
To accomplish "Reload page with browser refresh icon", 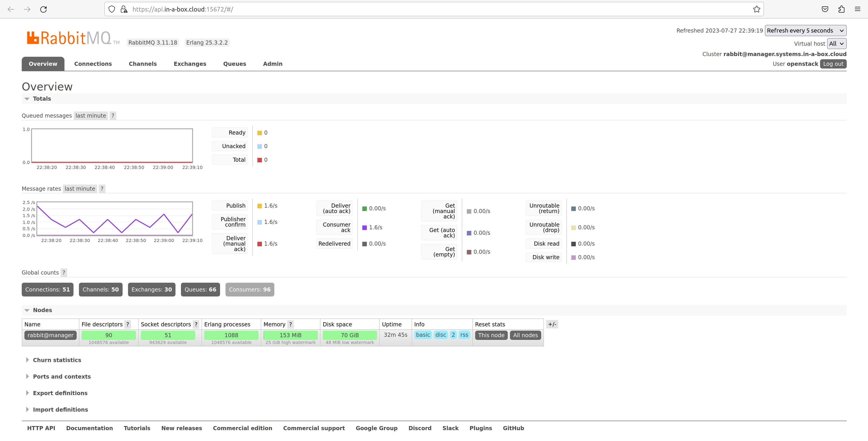I will 43,9.
